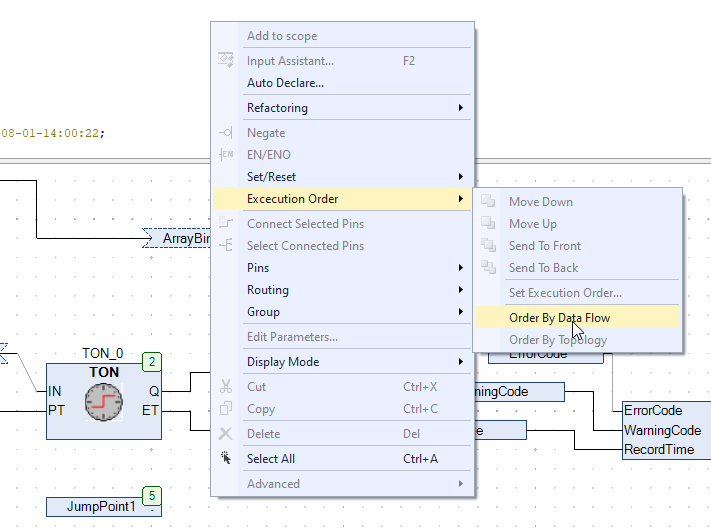Choose Send To Front in submenu
The height and width of the screenshot is (528, 711).
[577, 245]
